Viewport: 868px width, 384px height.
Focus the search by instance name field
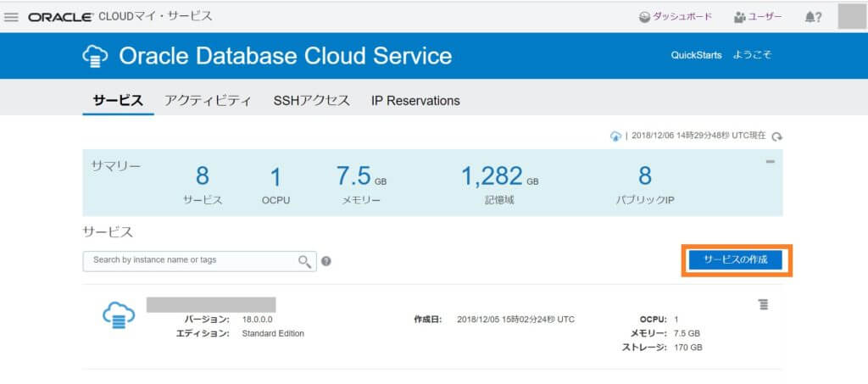pyautogui.click(x=191, y=260)
